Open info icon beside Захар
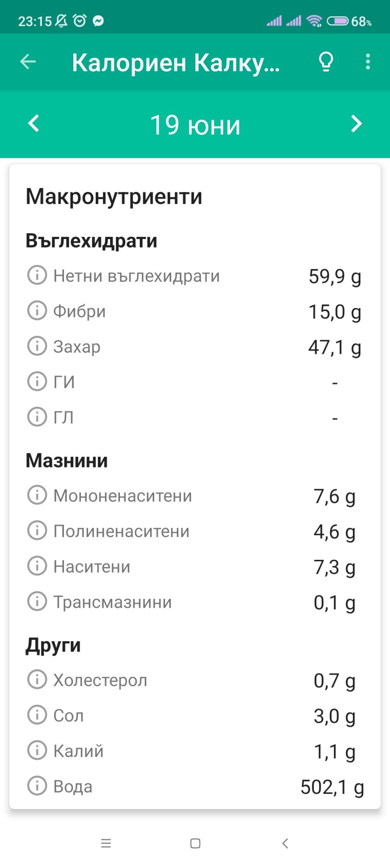Viewport: 390px width, 868px height. pyautogui.click(x=37, y=346)
